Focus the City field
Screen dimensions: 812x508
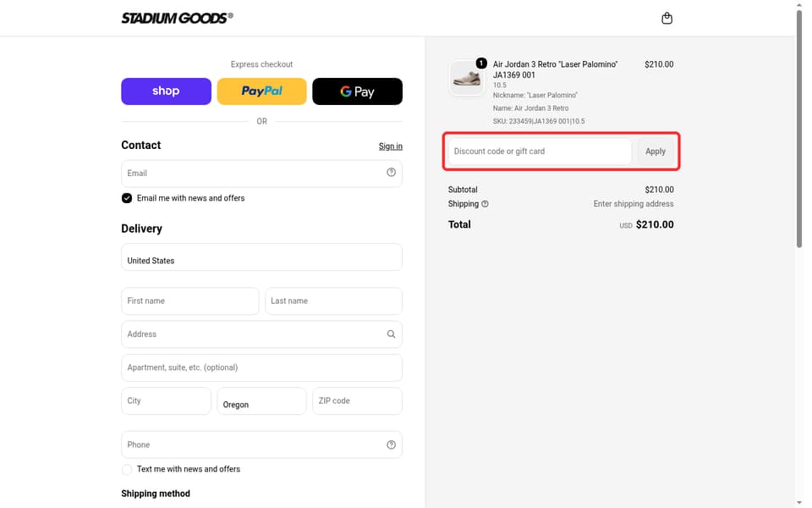tap(167, 401)
